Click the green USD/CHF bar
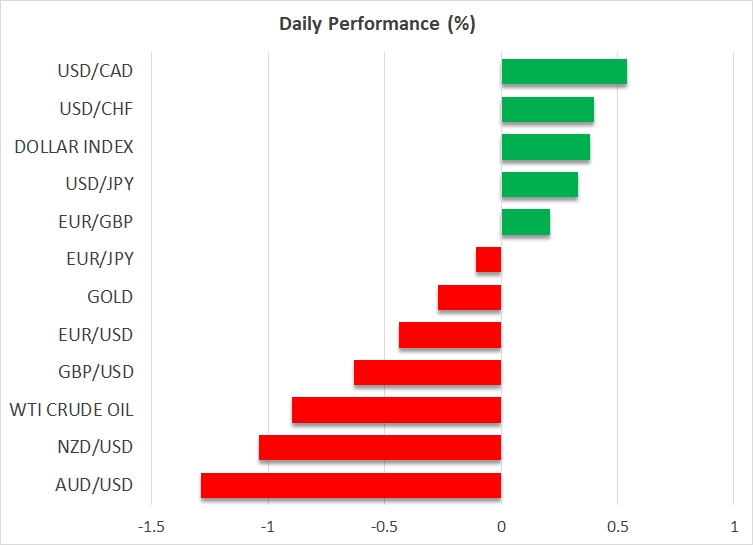This screenshot has width=753, height=545. (547, 109)
